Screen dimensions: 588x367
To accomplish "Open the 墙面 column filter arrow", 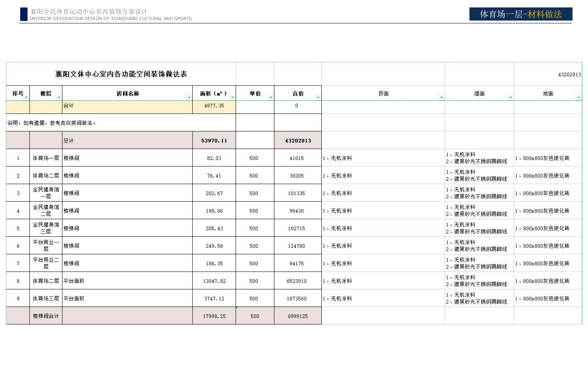I will point(511,97).
